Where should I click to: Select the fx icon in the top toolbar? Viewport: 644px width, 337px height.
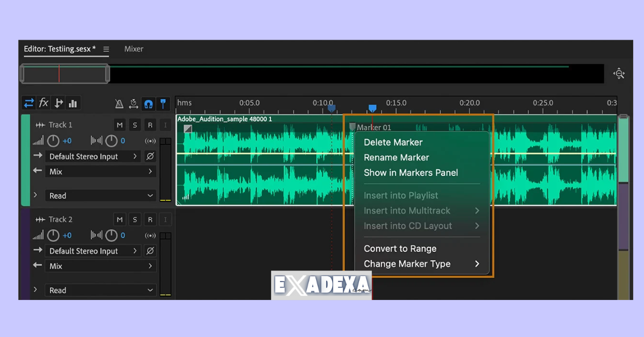(43, 103)
